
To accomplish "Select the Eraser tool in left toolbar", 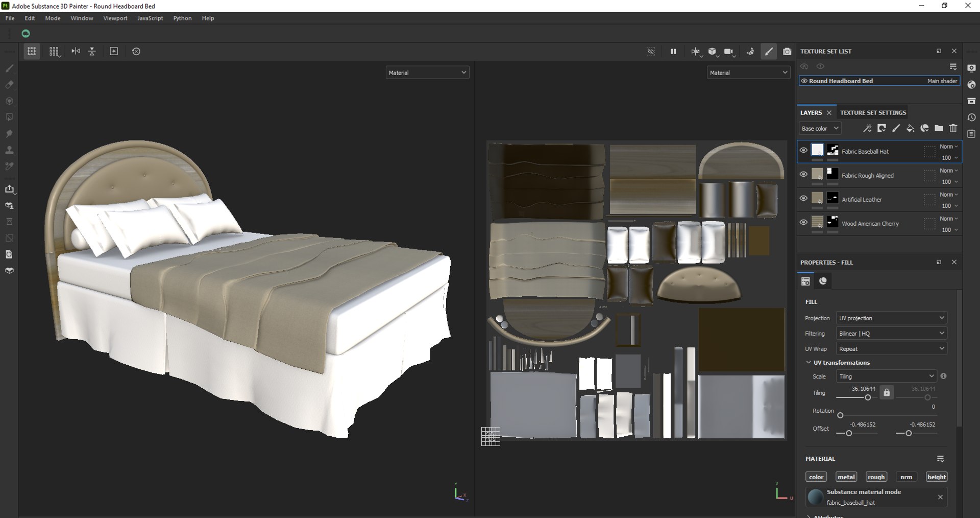I will click(x=9, y=84).
